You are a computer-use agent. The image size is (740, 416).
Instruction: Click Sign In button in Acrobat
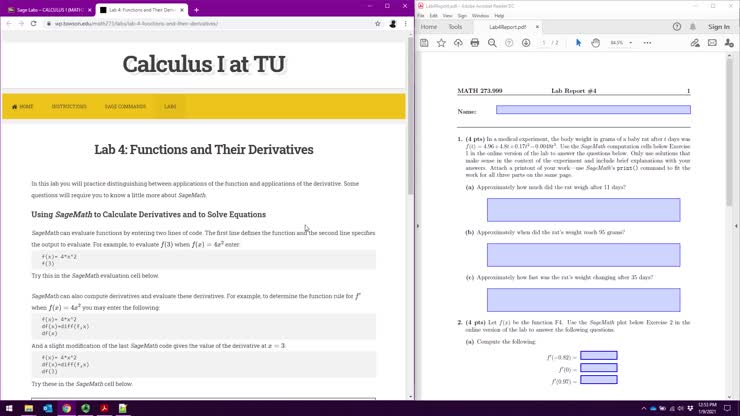pyautogui.click(x=718, y=27)
